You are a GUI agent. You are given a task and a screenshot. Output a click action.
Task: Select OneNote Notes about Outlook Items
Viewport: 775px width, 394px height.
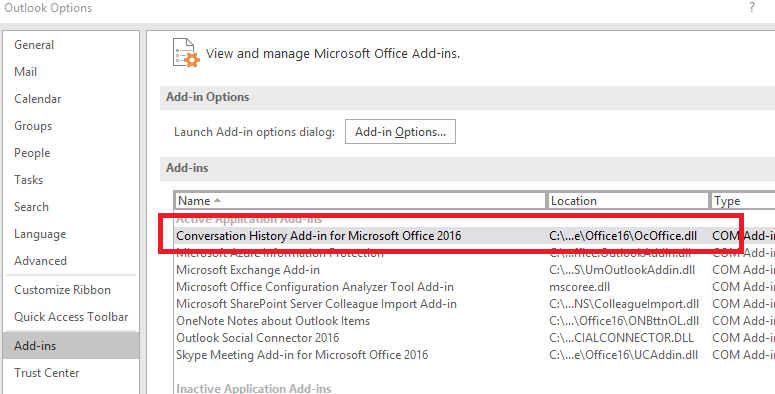[474, 321]
